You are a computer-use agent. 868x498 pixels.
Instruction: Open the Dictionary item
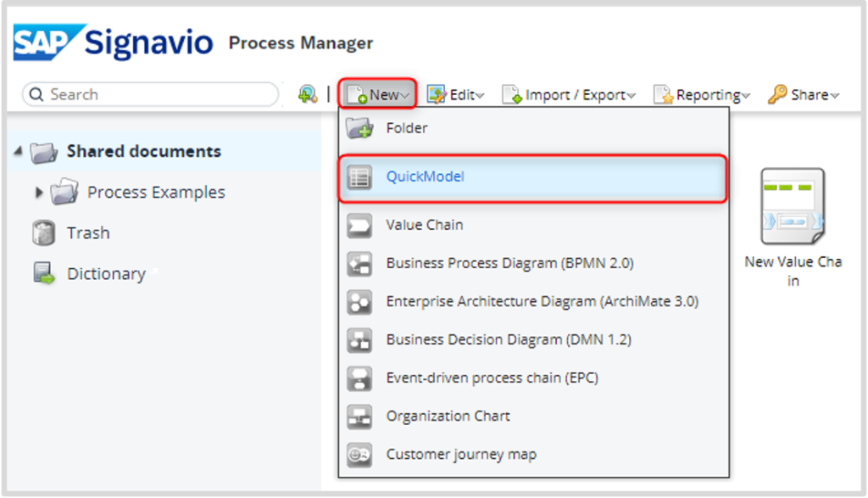(x=106, y=274)
